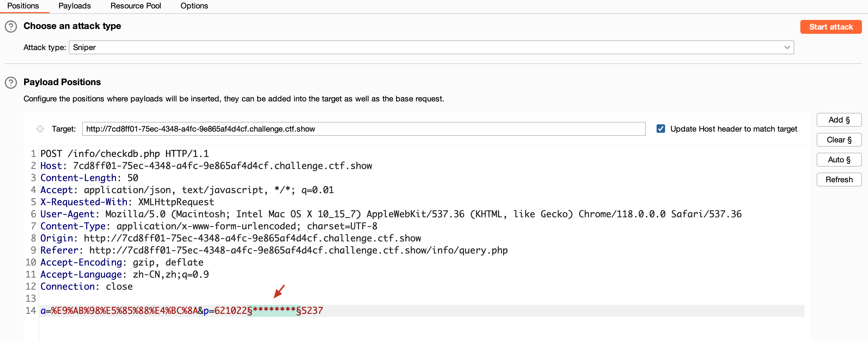The width and height of the screenshot is (868, 341).
Task: Click the Clear § icon
Action: (839, 140)
